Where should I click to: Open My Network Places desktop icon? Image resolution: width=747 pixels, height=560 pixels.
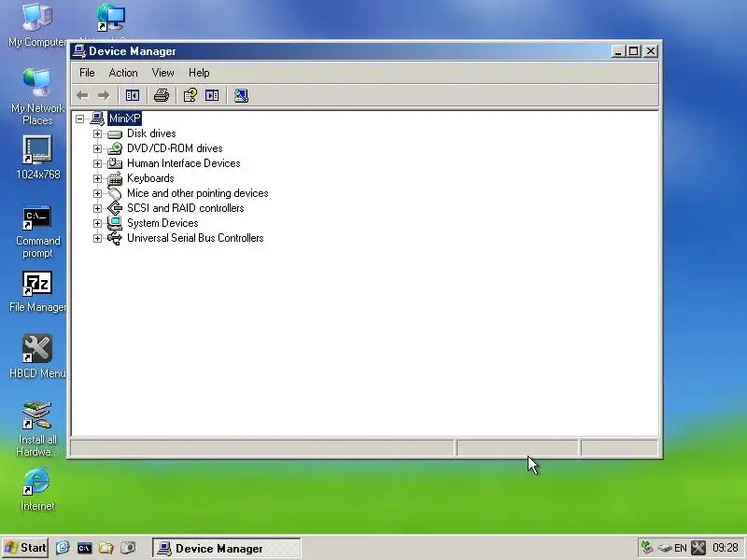click(37, 83)
